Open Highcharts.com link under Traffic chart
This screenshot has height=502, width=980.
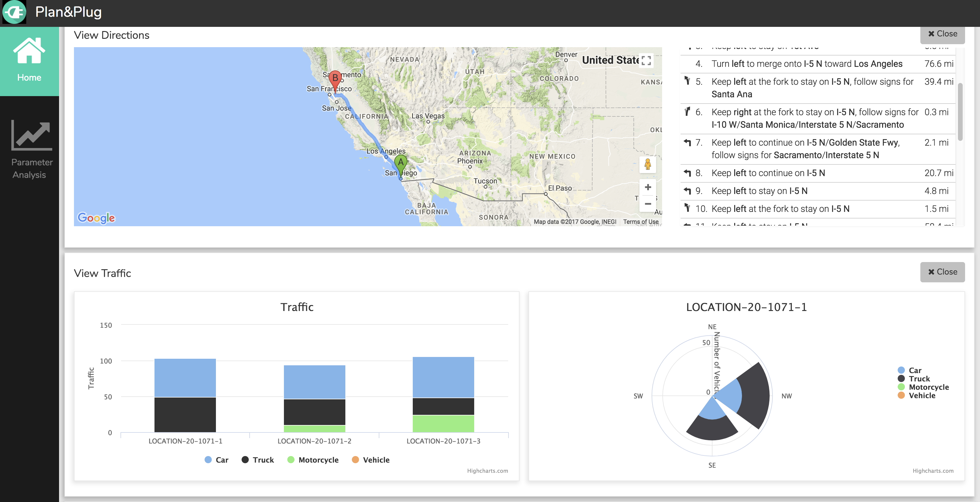(487, 471)
